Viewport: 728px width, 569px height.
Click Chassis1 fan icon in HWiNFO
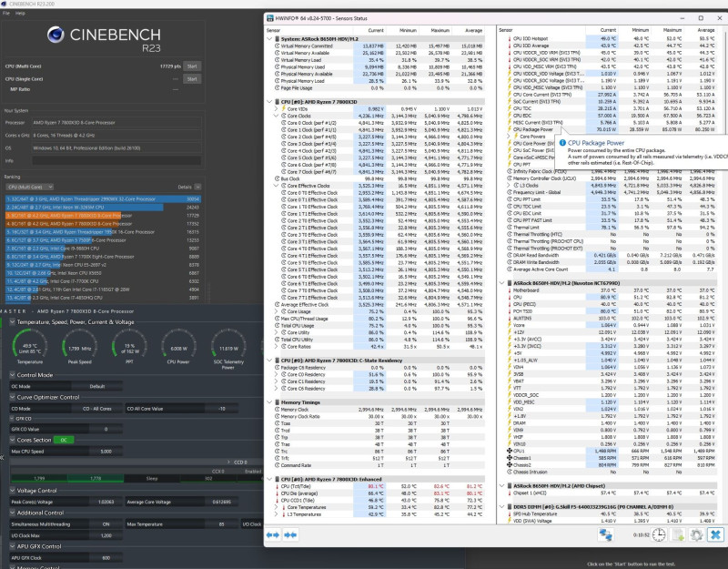510,458
